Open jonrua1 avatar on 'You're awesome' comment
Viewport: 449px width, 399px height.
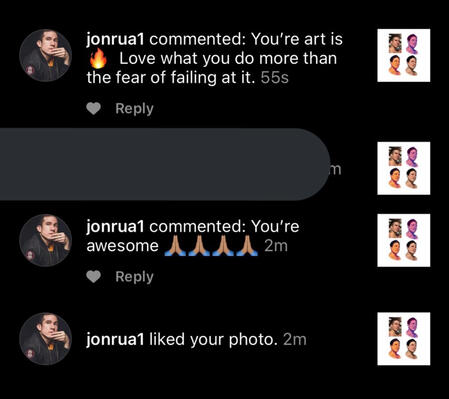coord(45,240)
